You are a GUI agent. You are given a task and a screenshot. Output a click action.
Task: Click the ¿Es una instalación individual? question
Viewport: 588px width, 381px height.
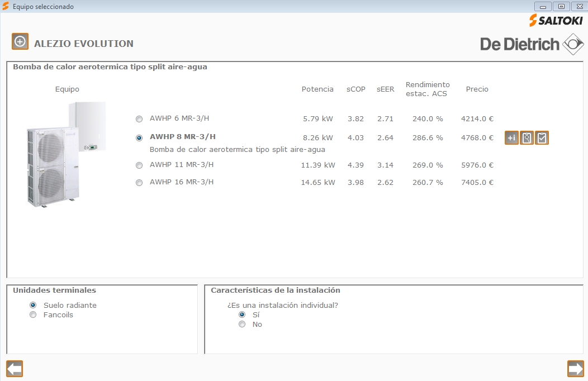tap(283, 306)
